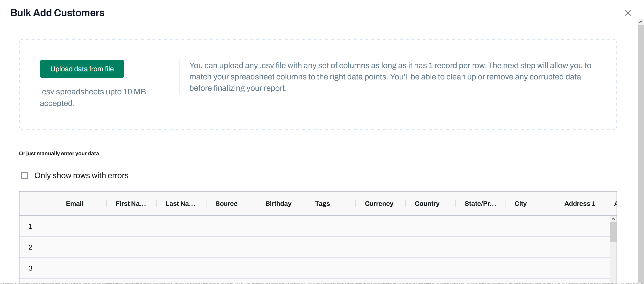Select the Email column header
The width and height of the screenshot is (644, 284).
(x=74, y=203)
